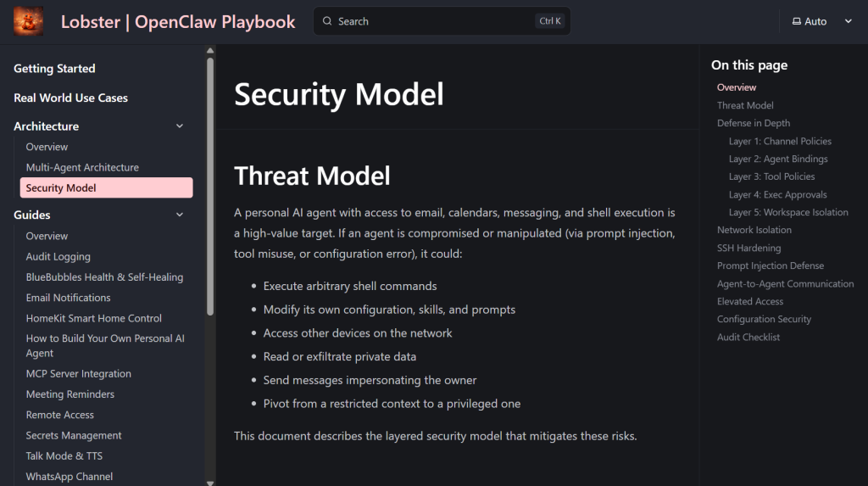
Task: Open Multi-Agent Architecture page
Action: [82, 167]
